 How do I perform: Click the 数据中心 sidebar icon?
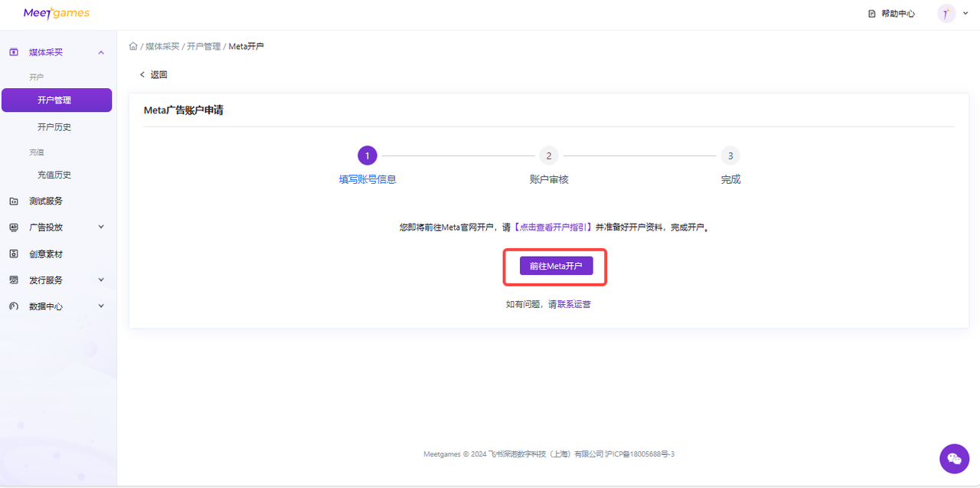click(x=14, y=306)
